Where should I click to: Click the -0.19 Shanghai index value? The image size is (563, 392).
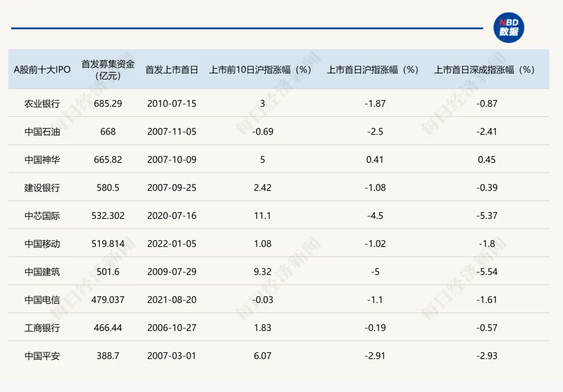coord(375,328)
